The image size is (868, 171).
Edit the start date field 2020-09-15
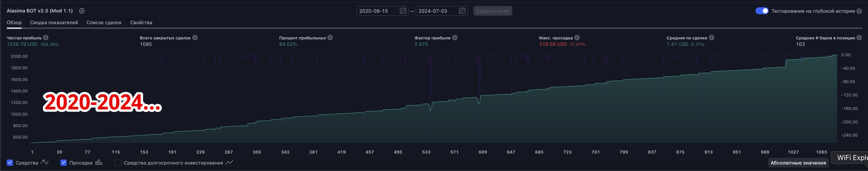pos(382,11)
